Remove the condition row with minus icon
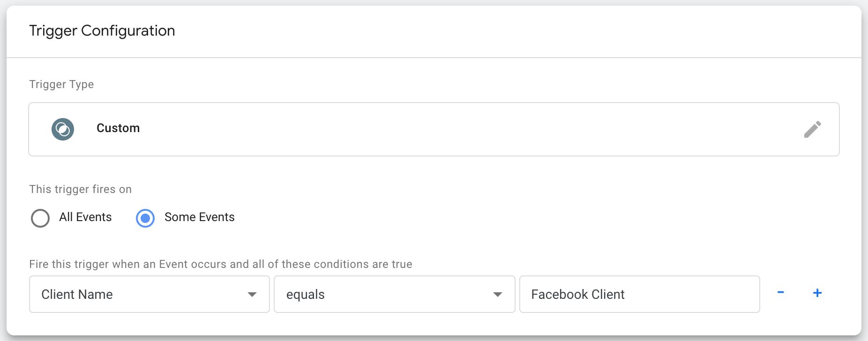868x341 pixels. point(780,292)
